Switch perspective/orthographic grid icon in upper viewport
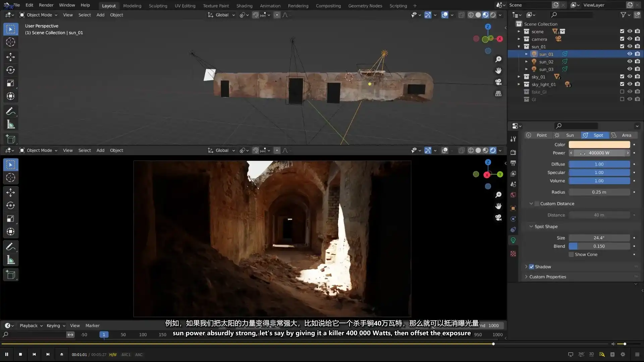644x362 pixels. point(498,94)
